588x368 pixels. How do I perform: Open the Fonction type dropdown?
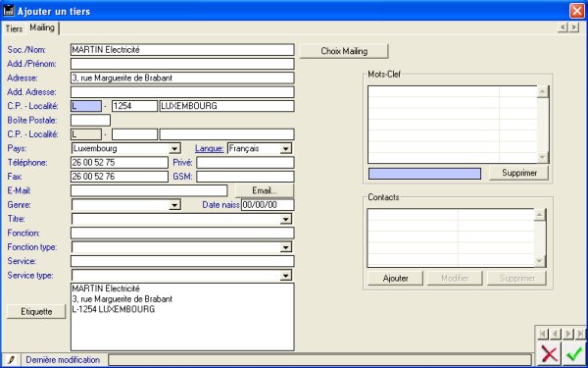click(286, 247)
